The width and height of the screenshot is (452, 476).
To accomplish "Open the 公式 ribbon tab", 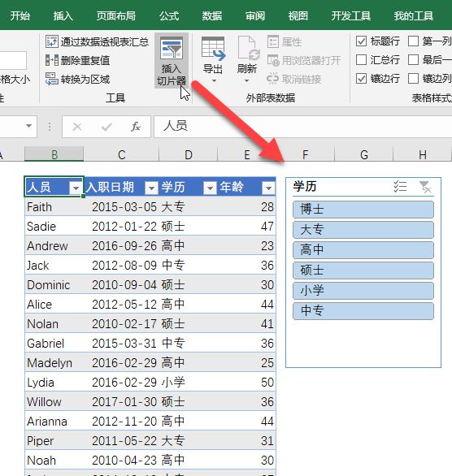I will pos(169,15).
